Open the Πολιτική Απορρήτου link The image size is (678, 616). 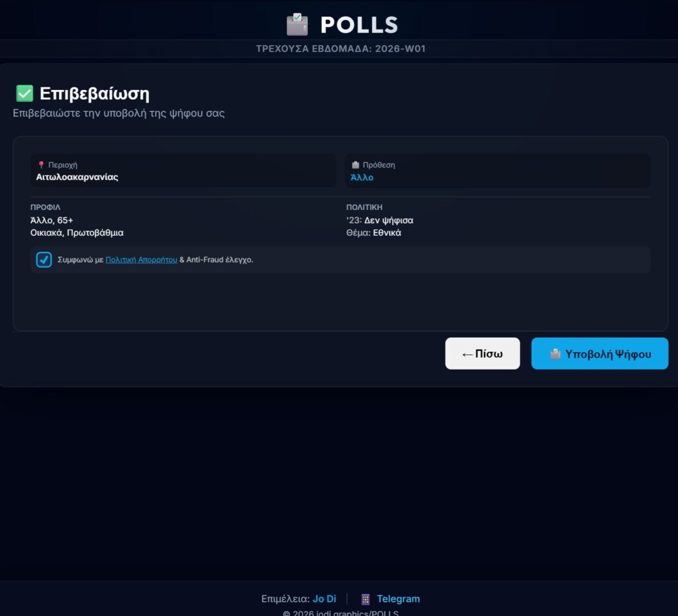tap(141, 260)
